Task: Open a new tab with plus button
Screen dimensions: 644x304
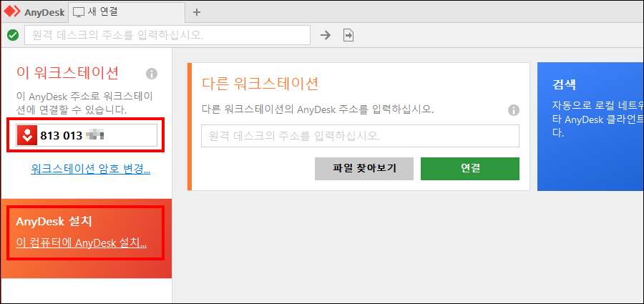Action: [x=197, y=12]
